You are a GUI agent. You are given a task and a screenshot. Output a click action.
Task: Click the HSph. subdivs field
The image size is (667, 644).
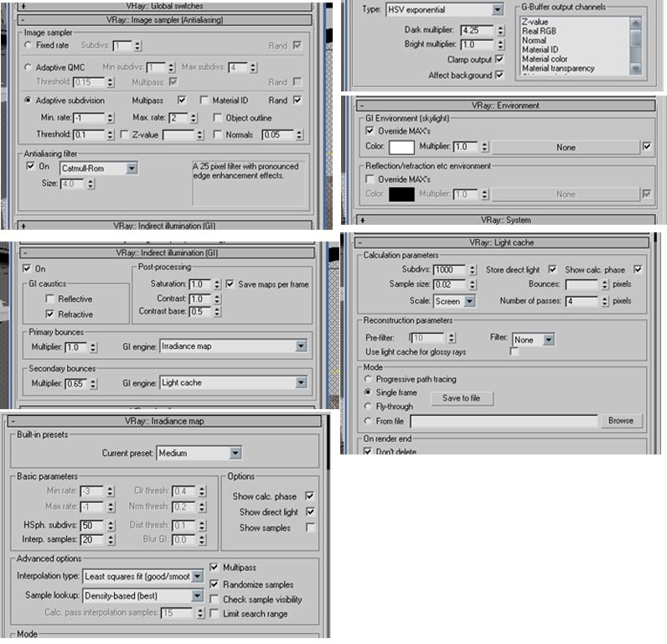[x=92, y=525]
